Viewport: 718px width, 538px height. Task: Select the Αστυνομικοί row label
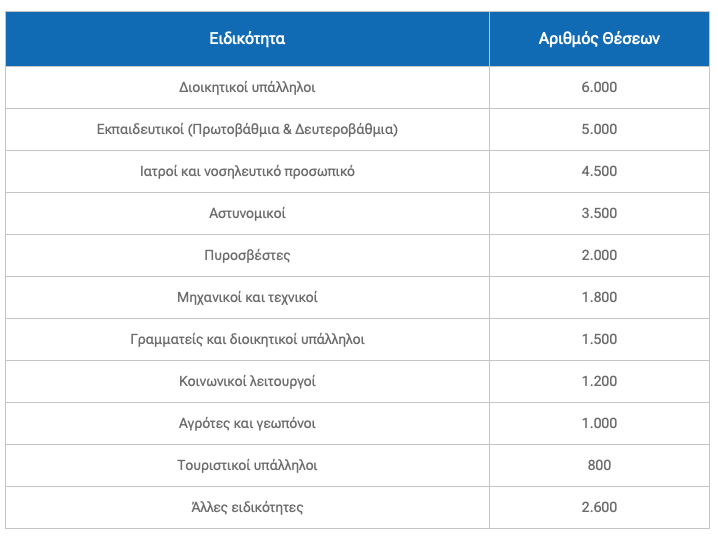247,213
